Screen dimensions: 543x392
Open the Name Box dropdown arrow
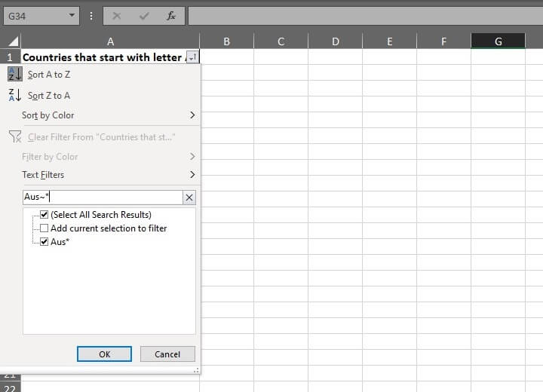pos(72,16)
